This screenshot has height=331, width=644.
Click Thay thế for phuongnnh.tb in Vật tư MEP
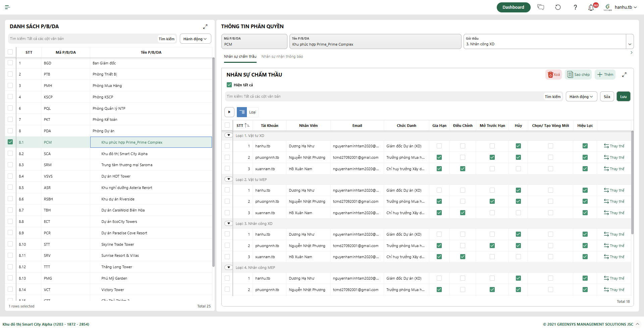click(x=614, y=201)
